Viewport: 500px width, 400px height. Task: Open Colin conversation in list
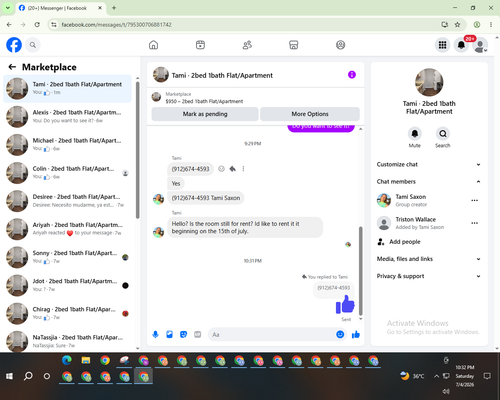coord(67,173)
